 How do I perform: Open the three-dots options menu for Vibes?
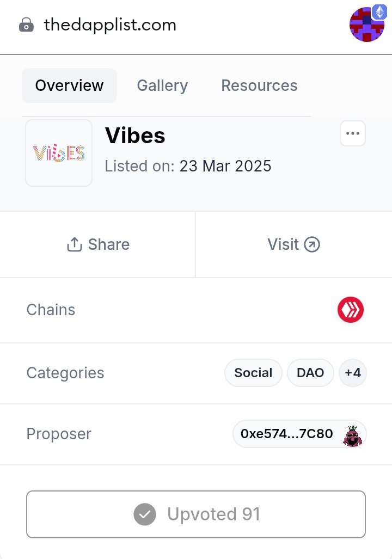click(x=353, y=133)
